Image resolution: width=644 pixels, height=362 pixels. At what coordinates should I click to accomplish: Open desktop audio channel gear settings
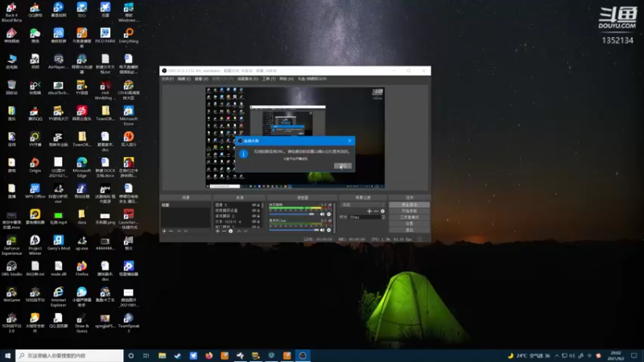328,214
